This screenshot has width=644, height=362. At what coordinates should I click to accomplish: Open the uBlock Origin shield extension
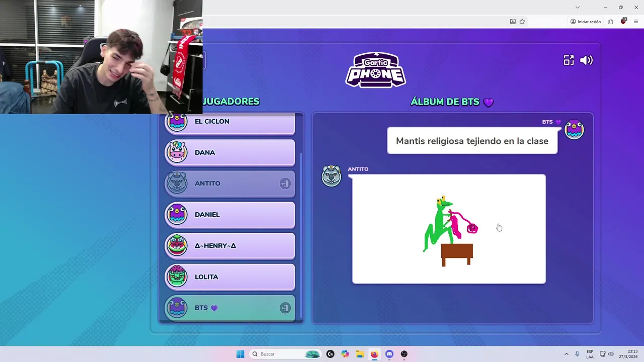pos(623,22)
